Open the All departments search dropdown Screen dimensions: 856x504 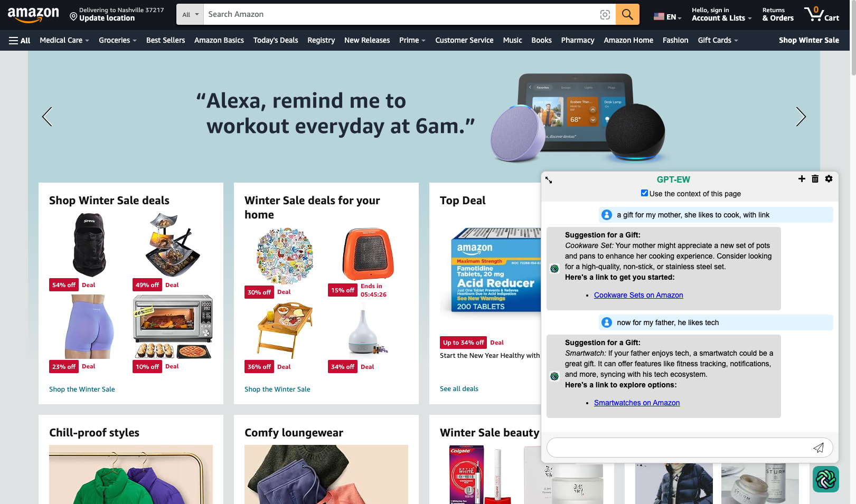click(x=190, y=14)
